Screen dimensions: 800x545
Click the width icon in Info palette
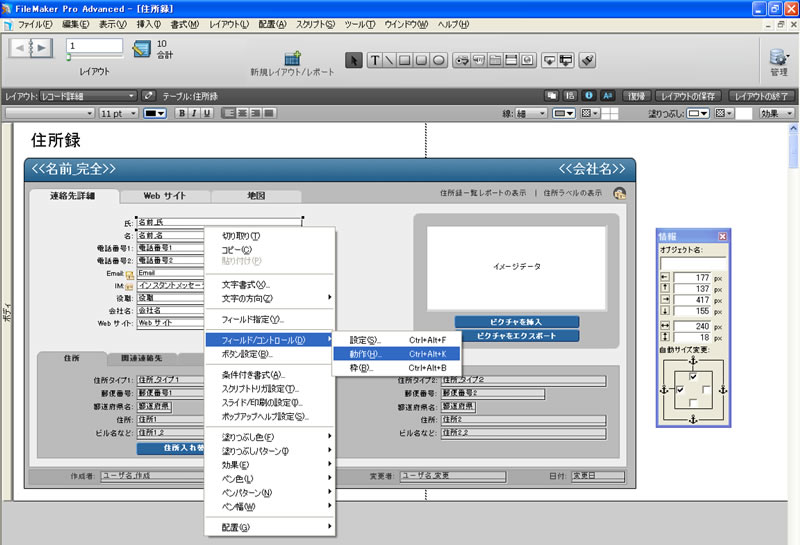pyautogui.click(x=665, y=326)
